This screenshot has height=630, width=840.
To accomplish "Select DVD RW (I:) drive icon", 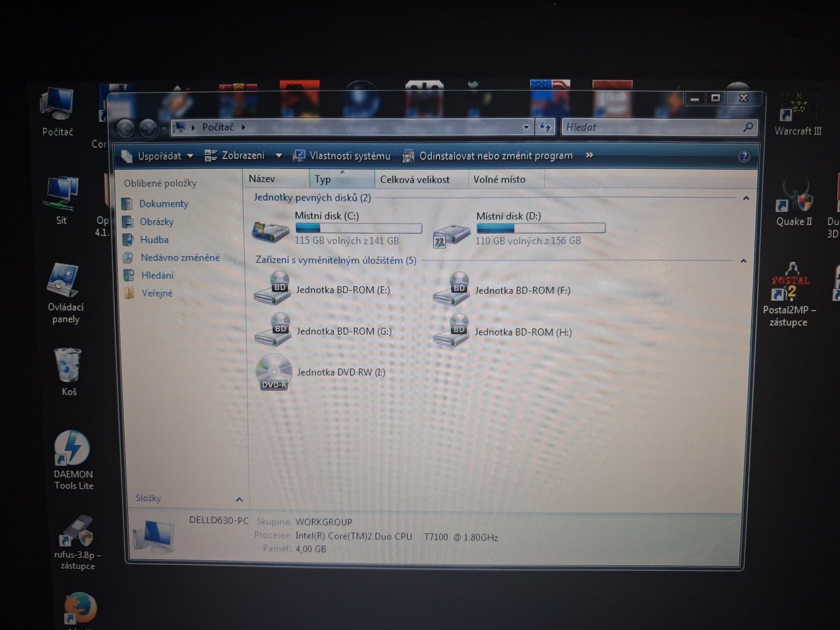I will pyautogui.click(x=274, y=372).
